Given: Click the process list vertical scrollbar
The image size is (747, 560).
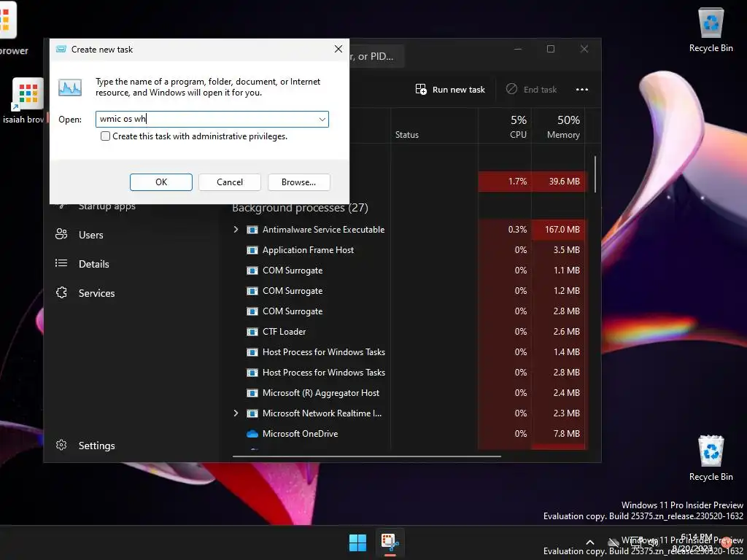Looking at the screenshot, I should tap(595, 174).
